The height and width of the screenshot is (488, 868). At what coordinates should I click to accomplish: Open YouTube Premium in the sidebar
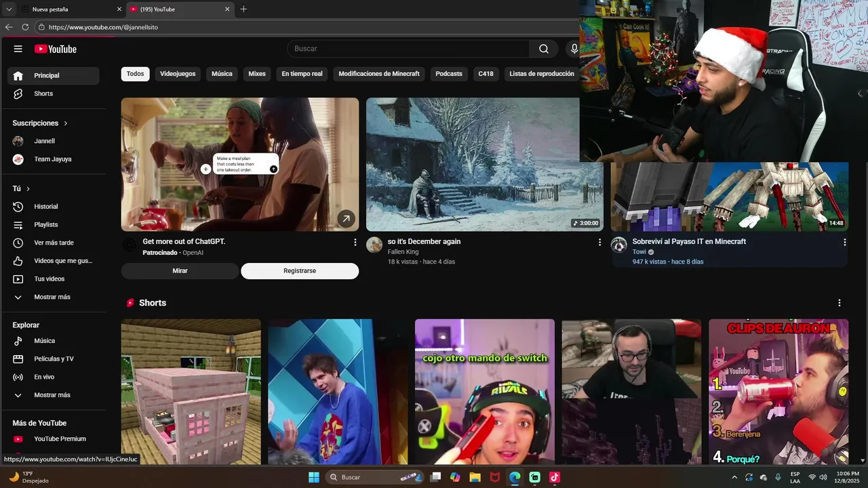(53, 439)
